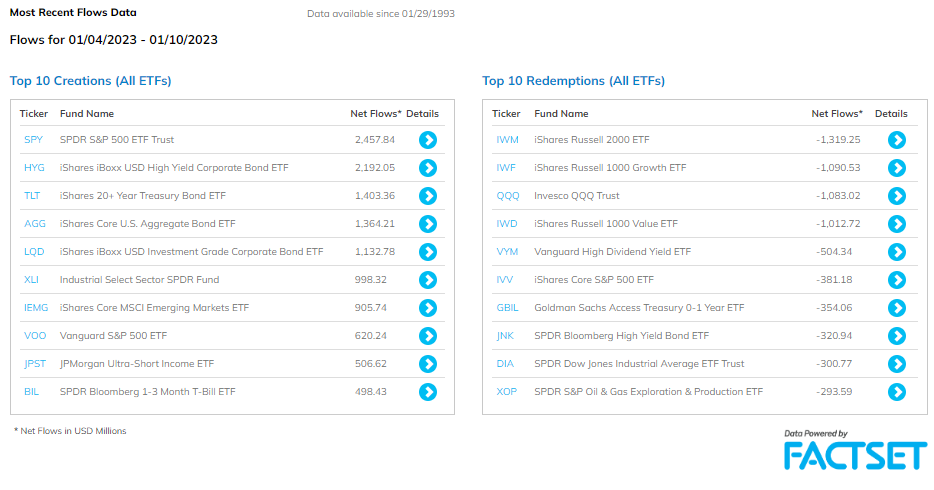The width and height of the screenshot is (934, 490).
Task: Open details arrow for JPST row
Action: pos(428,364)
